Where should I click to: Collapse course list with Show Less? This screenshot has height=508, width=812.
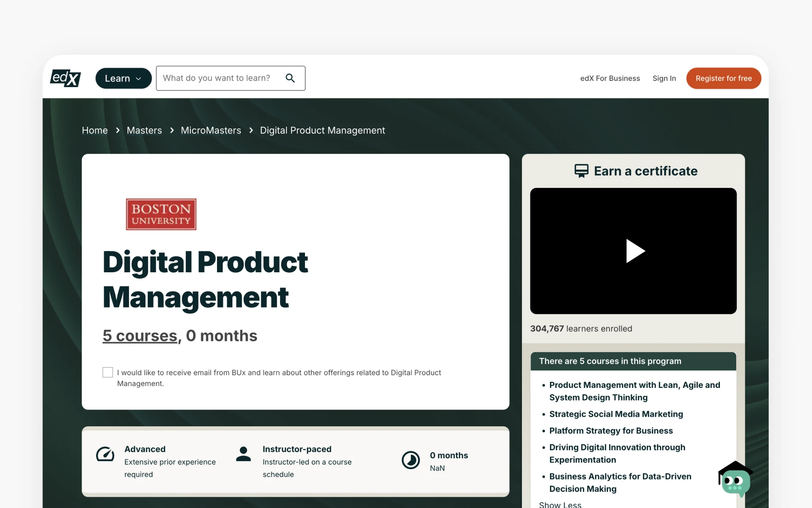click(560, 504)
